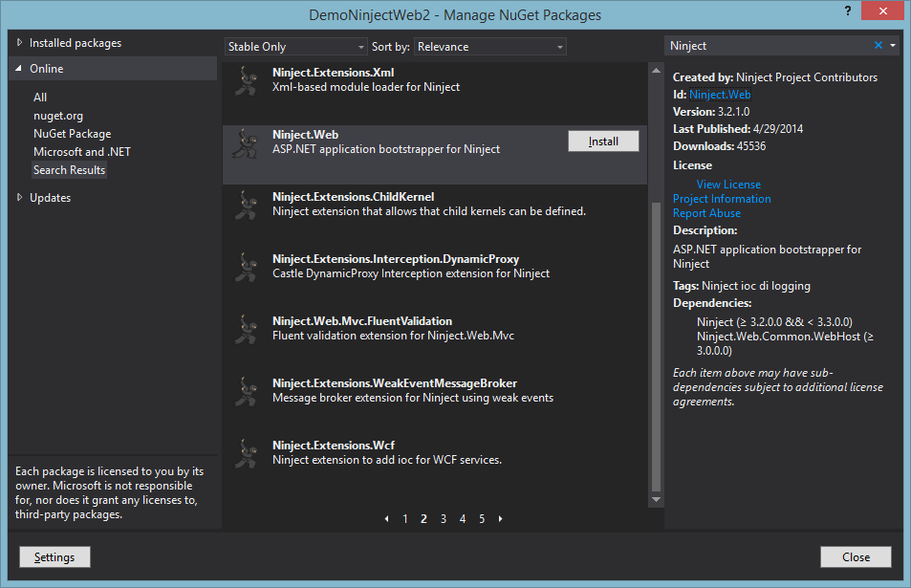The height and width of the screenshot is (588, 911).
Task: Install the Ninject.Web package
Action: pos(603,142)
